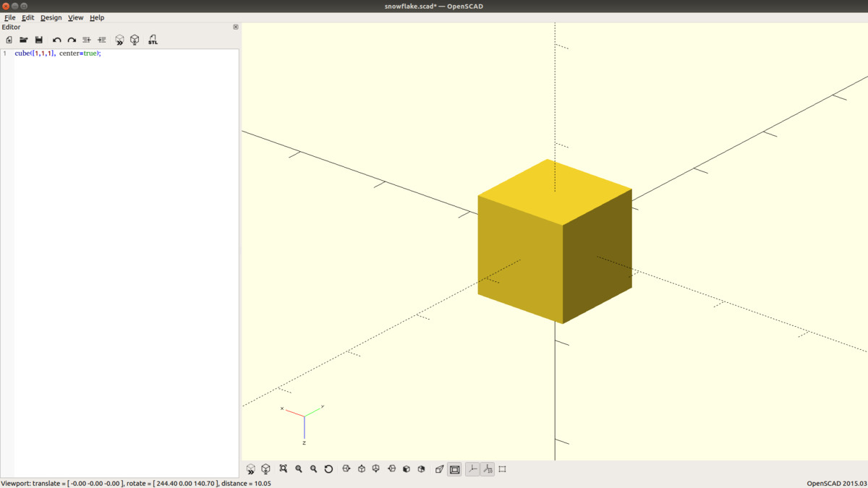Screen dimensions: 868x488
Task: Switch to the Top view
Action: pos(362,469)
